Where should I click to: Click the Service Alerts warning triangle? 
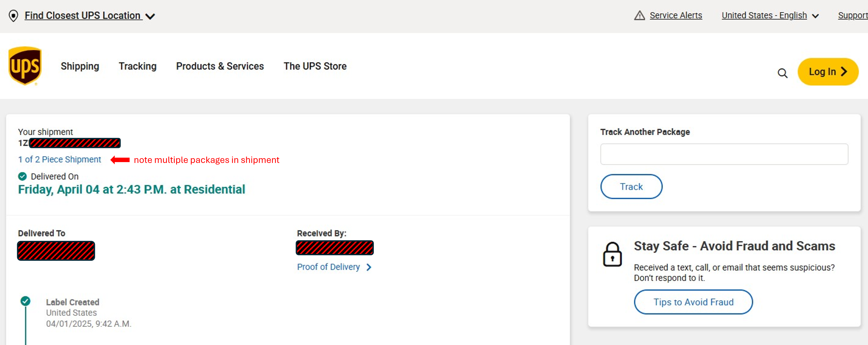[x=639, y=16]
